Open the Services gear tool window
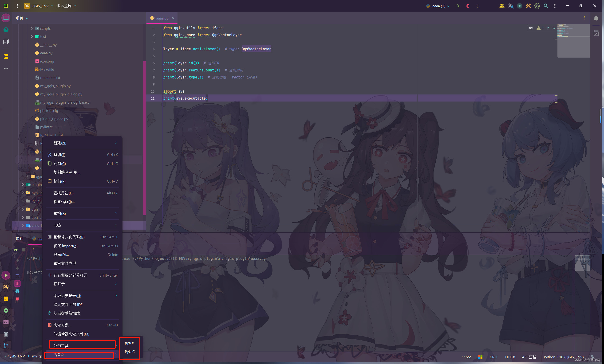 click(6, 311)
